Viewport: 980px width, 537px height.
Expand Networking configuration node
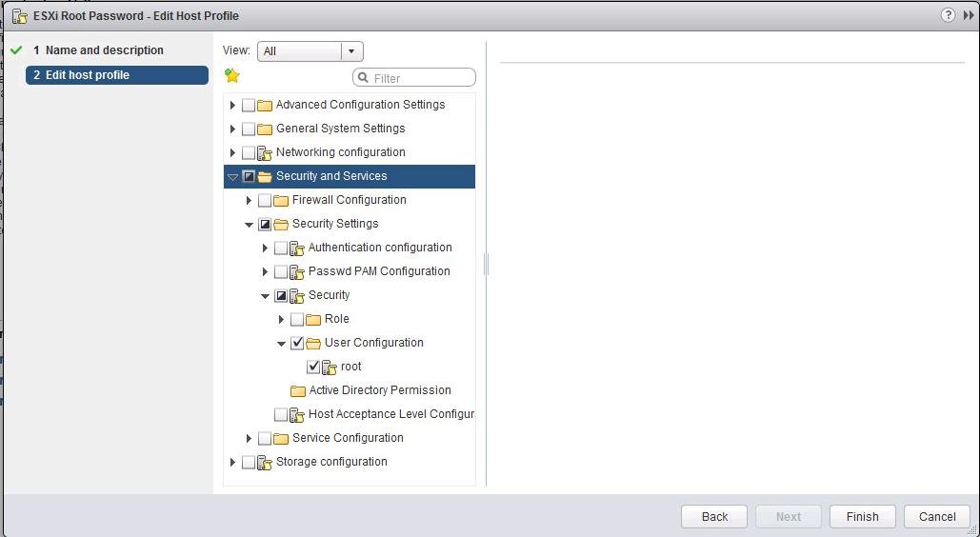232,152
